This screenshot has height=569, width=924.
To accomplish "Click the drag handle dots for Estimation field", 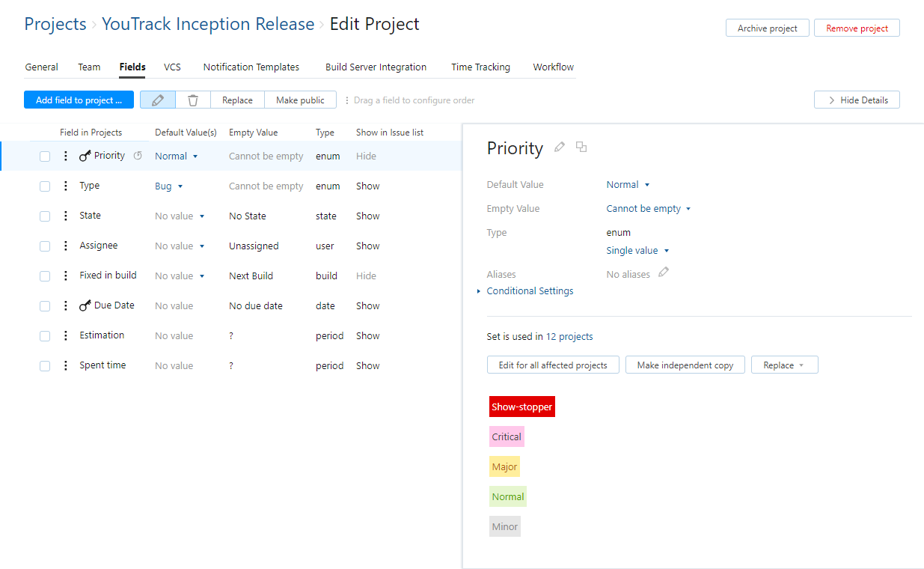I will 65,336.
